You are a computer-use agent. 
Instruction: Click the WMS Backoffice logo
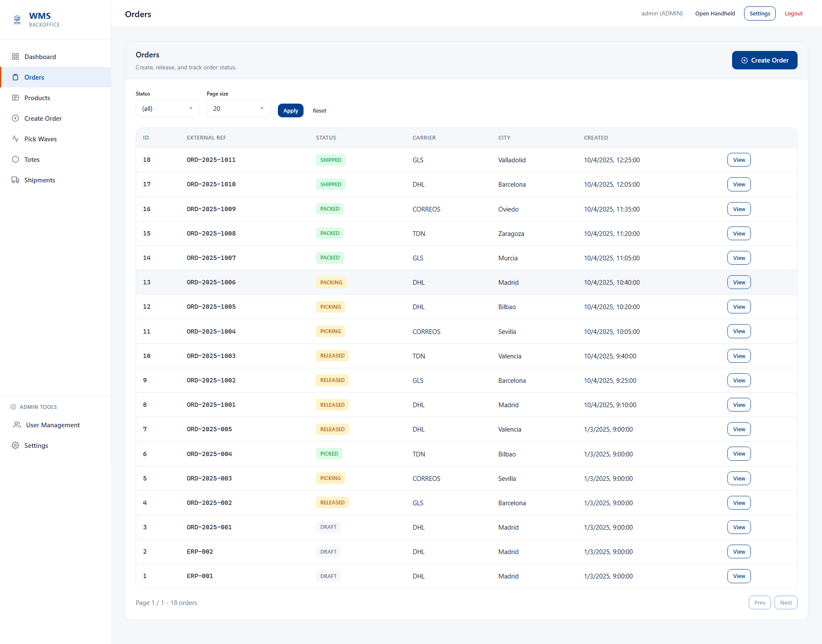[x=39, y=19]
